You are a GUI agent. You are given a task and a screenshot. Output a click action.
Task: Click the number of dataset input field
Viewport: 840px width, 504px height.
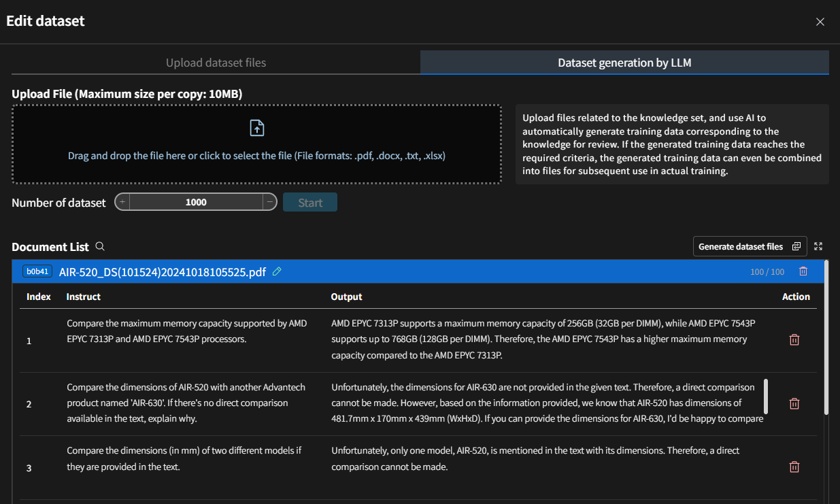pyautogui.click(x=196, y=202)
